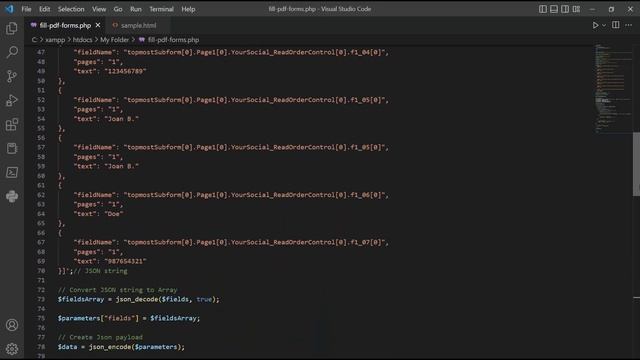Open the Run menu
640x360 pixels.
click(136, 9)
